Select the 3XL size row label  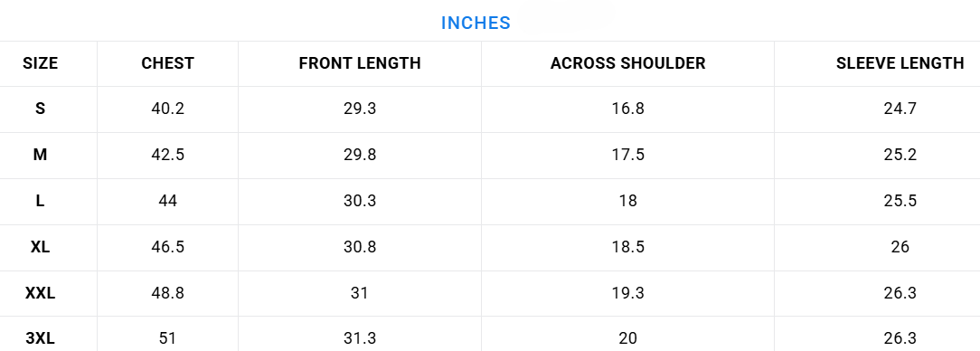pyautogui.click(x=40, y=338)
